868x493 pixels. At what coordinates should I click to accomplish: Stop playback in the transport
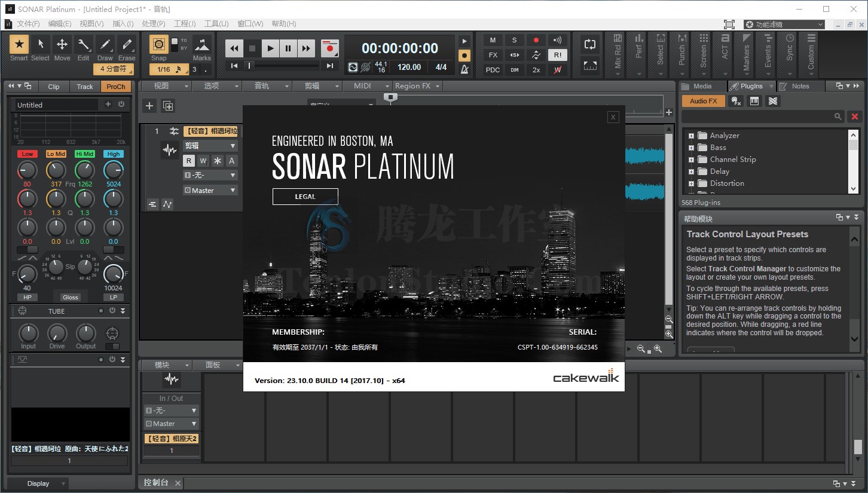(252, 48)
